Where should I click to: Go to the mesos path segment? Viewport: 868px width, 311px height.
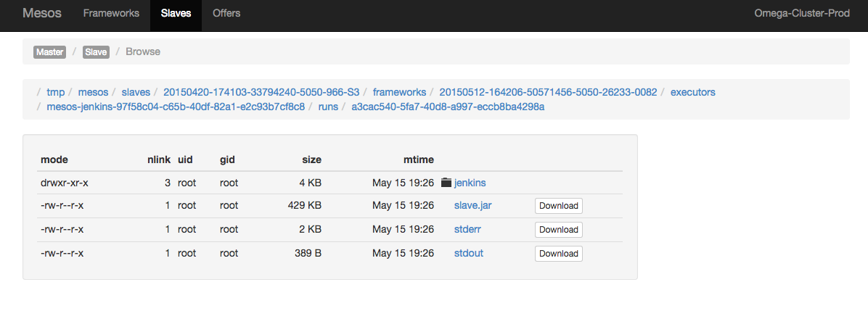tap(93, 92)
